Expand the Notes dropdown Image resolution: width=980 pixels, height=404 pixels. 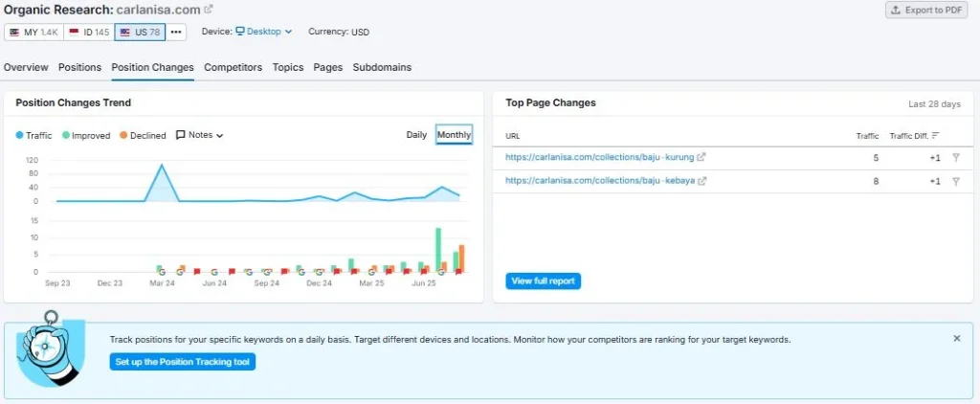pyautogui.click(x=200, y=135)
